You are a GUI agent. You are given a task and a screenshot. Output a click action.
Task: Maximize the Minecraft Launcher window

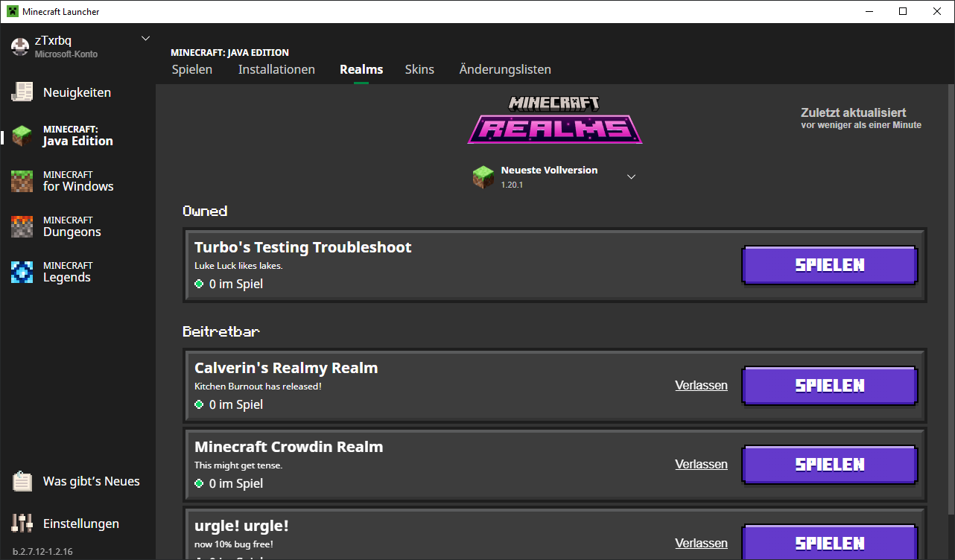pyautogui.click(x=903, y=11)
